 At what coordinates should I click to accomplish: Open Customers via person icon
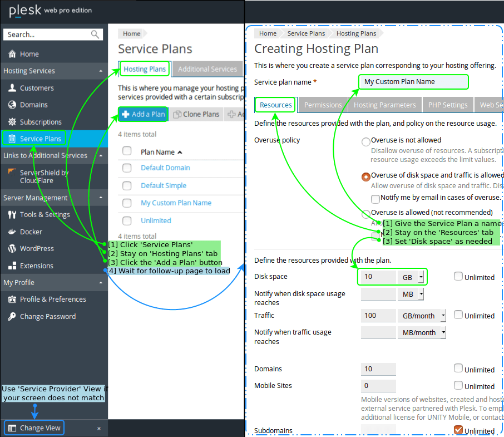click(12, 88)
